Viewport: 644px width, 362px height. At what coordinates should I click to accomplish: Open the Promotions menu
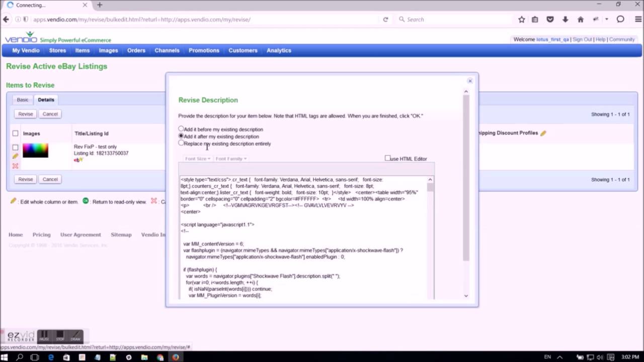point(204,50)
